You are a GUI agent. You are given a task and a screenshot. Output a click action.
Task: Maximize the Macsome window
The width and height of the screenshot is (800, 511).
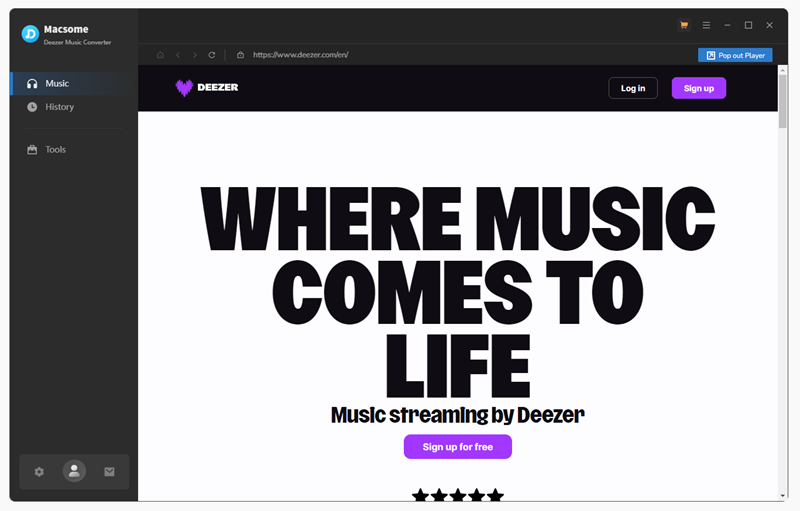click(x=748, y=25)
